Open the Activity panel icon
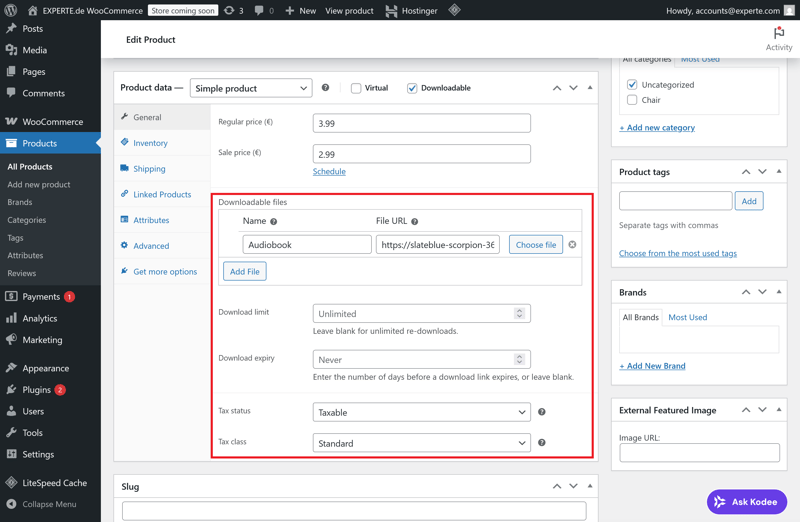 click(x=779, y=34)
